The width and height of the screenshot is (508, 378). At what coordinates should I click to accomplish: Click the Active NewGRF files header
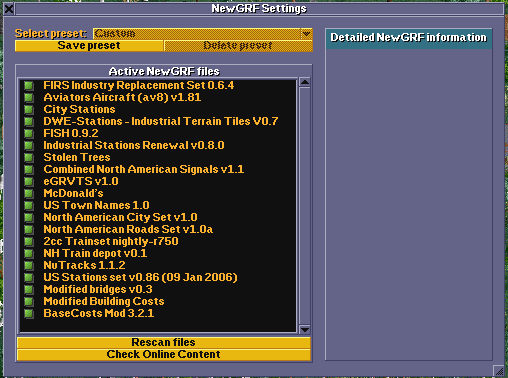pyautogui.click(x=164, y=71)
